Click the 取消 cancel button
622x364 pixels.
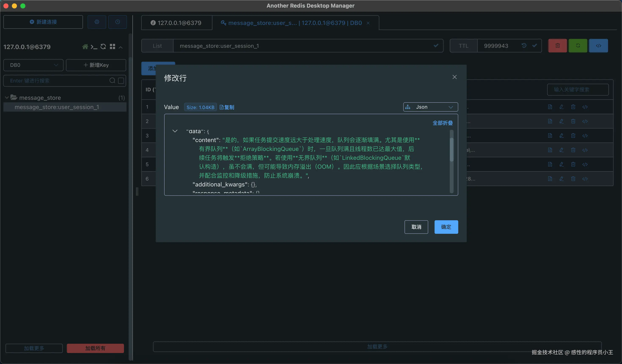(x=416, y=227)
